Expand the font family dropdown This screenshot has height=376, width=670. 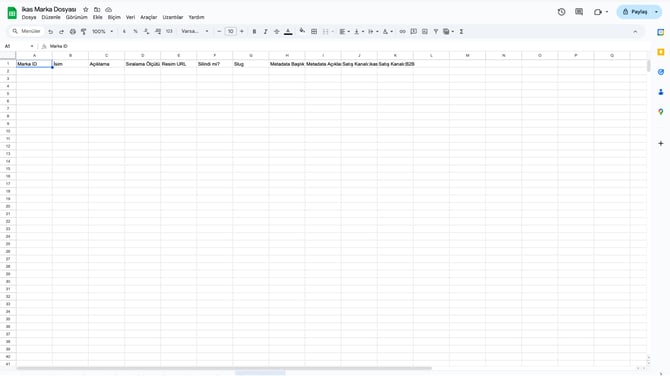pyautogui.click(x=195, y=32)
